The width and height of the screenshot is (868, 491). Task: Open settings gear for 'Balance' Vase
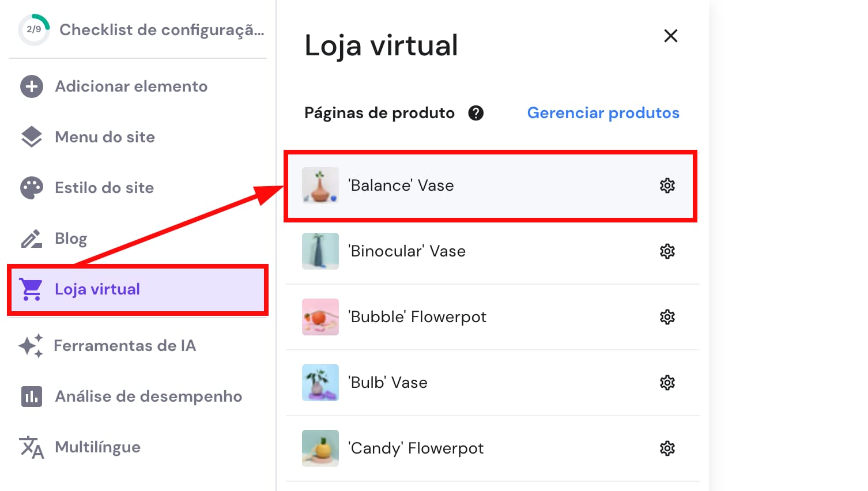[667, 186]
